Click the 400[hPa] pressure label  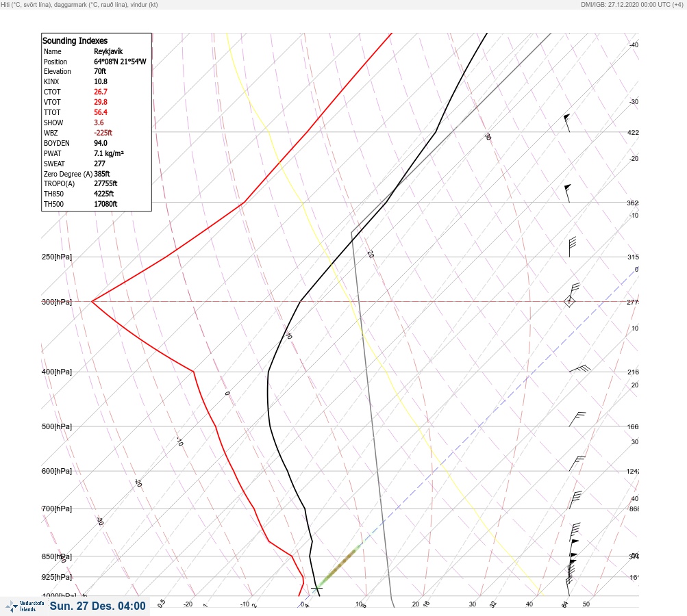tap(57, 372)
